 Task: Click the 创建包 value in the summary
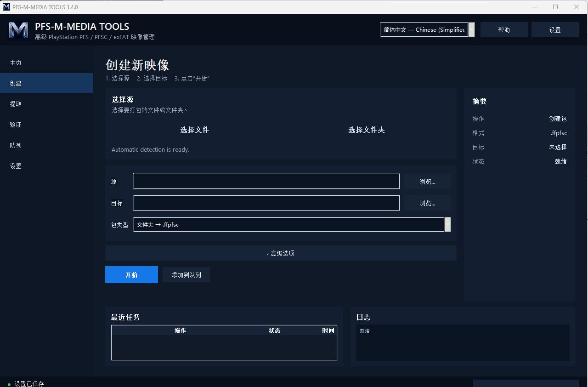[558, 119]
